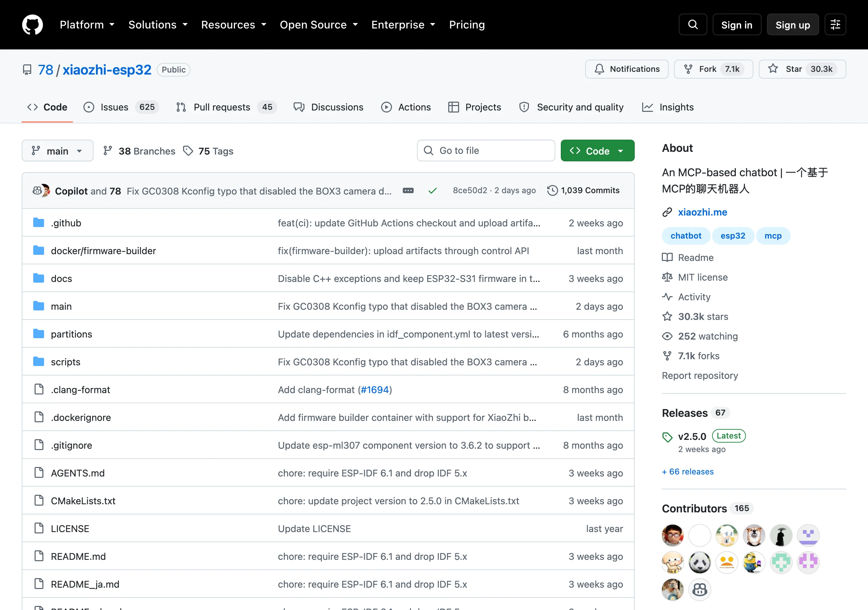Open the green Code dropdown button

[597, 151]
